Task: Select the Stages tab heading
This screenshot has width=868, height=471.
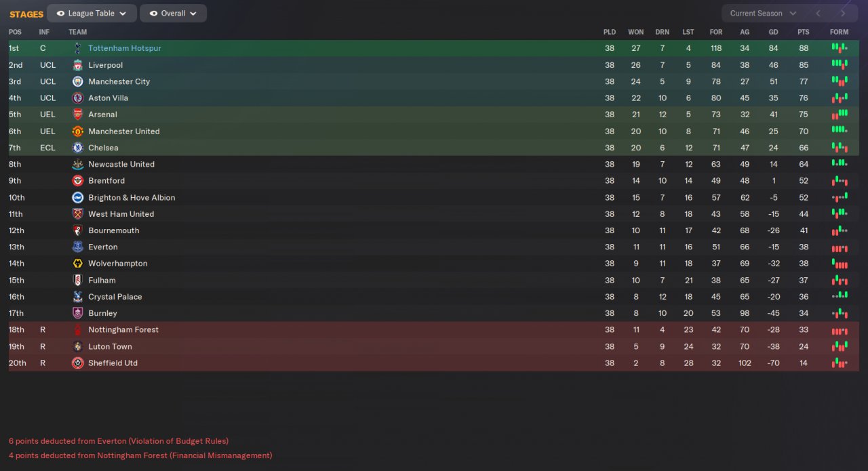Action: pos(26,14)
